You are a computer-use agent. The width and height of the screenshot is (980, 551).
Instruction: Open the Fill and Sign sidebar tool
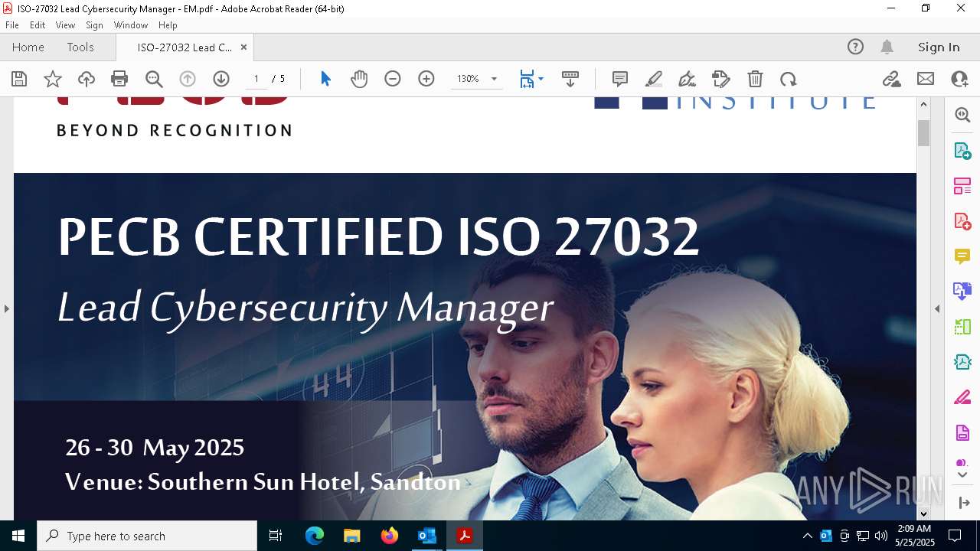962,397
